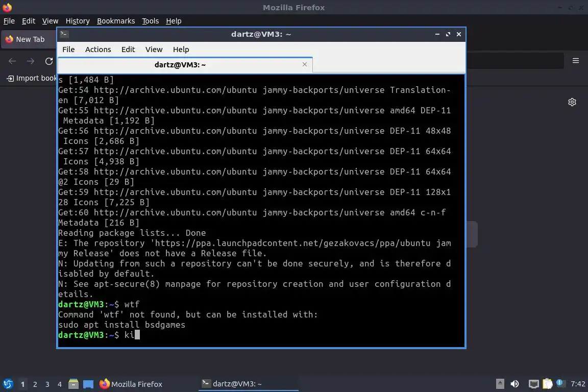This screenshot has height=392, width=588.
Task: Click Firefox back arrow button
Action: click(12, 61)
